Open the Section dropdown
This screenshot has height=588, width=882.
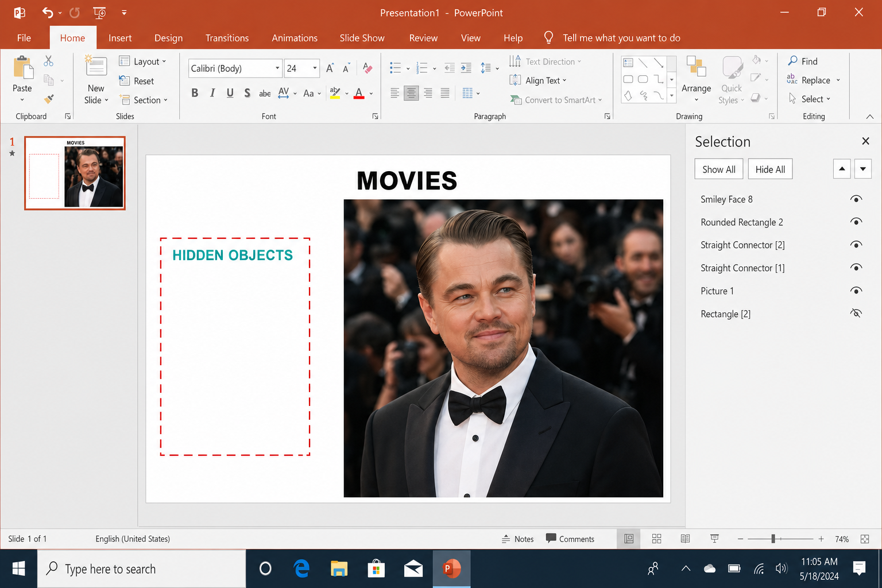pyautogui.click(x=144, y=100)
